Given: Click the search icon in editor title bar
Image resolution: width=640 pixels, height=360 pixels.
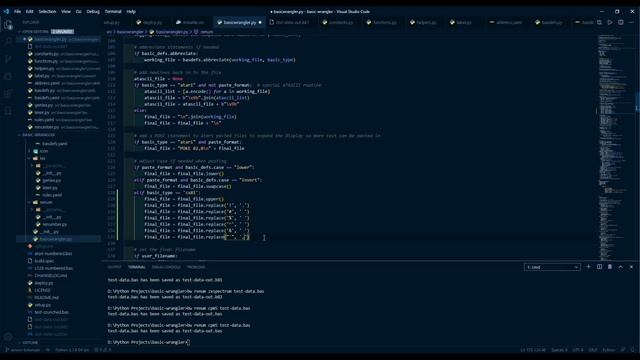Looking at the screenshot, I should point(599,22).
